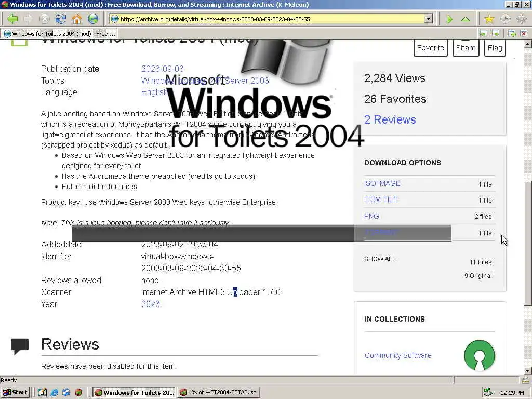Screen dimensions: 532x399
Task: Click '9 Original' text
Action: (478, 275)
